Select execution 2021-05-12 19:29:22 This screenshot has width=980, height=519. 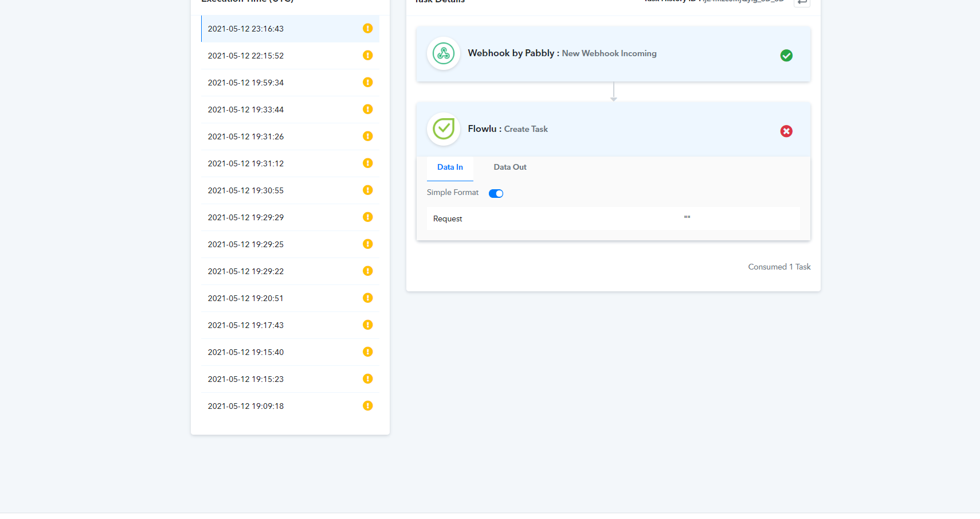click(x=290, y=271)
